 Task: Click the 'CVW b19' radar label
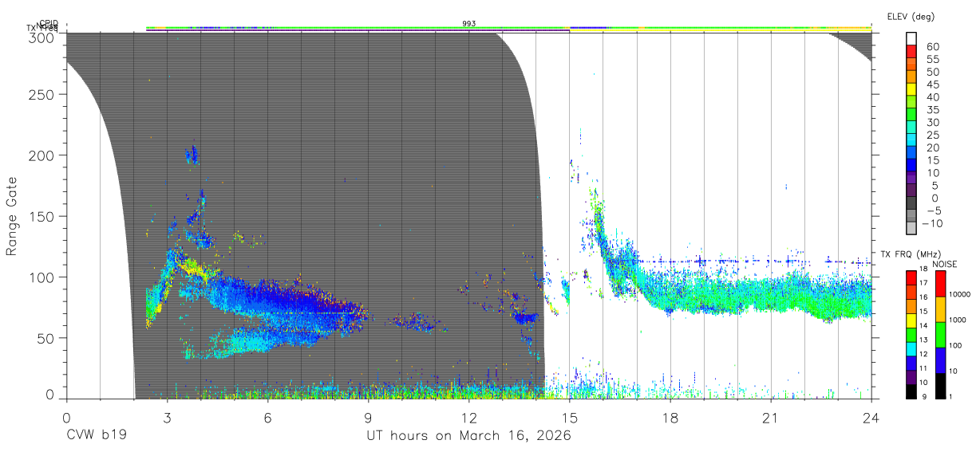[x=97, y=436]
